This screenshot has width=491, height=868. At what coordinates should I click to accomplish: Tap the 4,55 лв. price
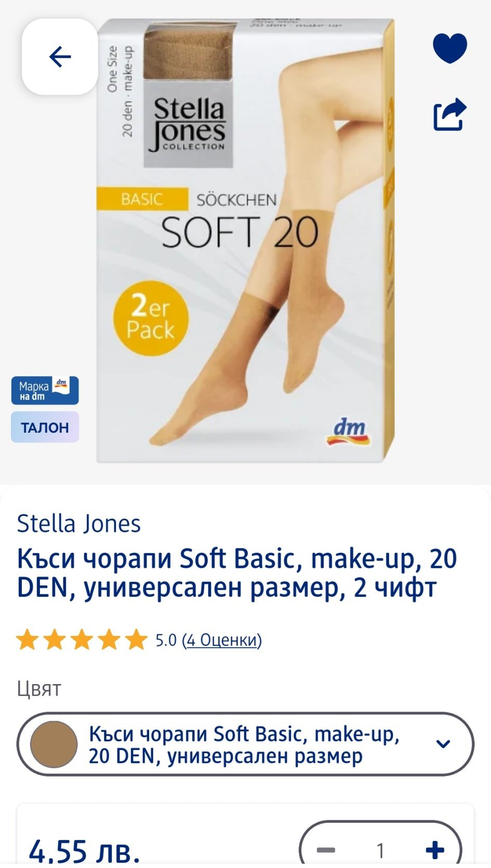pos(84,850)
